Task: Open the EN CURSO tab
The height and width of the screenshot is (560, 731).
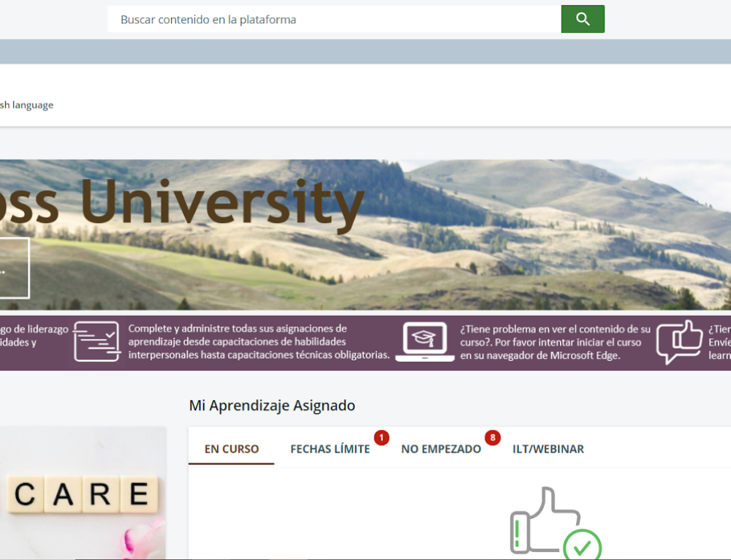Action: click(x=231, y=449)
